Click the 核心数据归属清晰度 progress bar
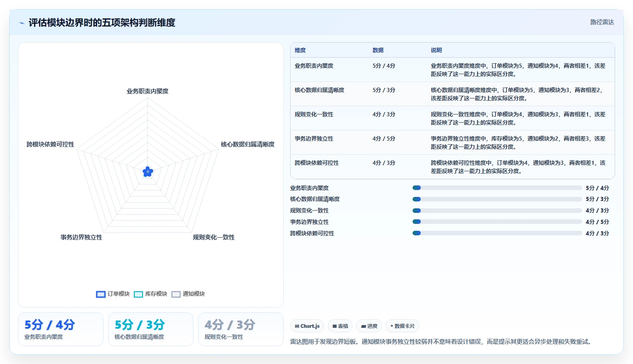Image resolution: width=633 pixels, height=364 pixels. (x=497, y=199)
